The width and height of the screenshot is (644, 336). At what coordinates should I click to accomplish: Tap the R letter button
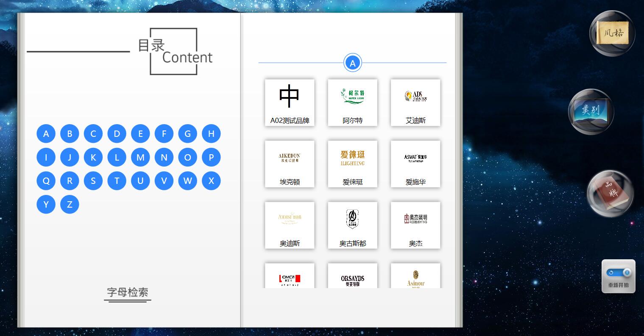[70, 181]
